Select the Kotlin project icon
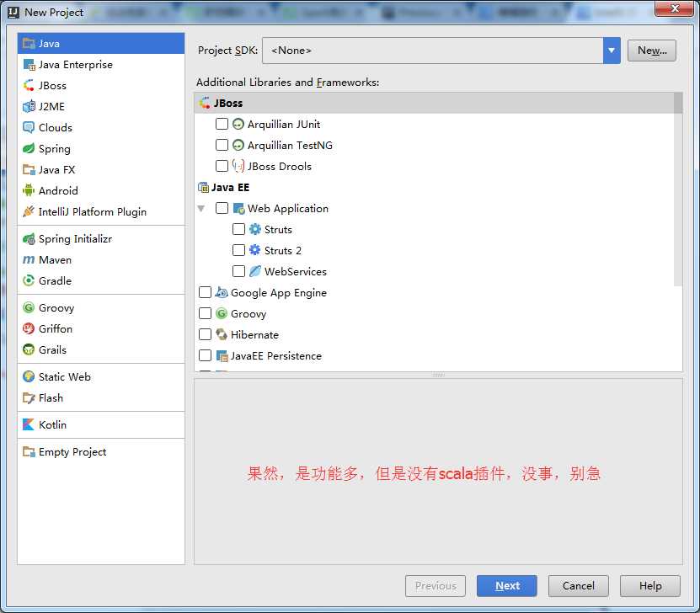Viewport: 700px width, 613px height. pyautogui.click(x=29, y=424)
